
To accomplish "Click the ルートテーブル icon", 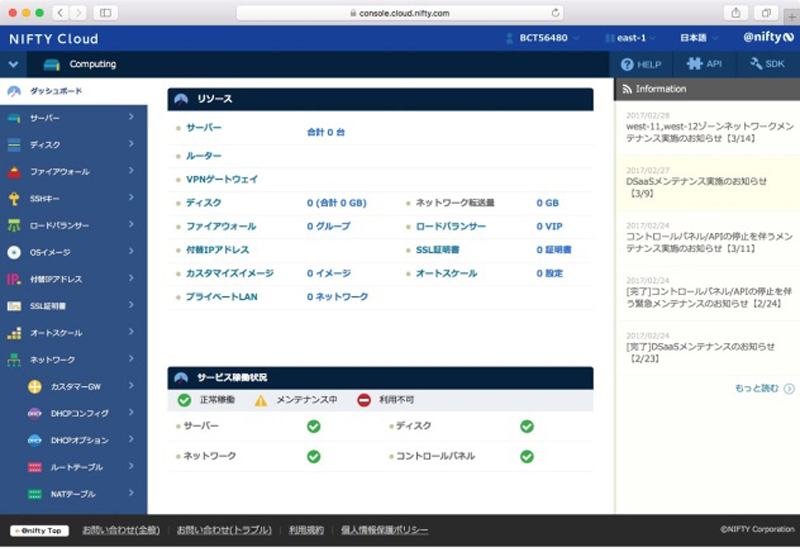I will (35, 467).
